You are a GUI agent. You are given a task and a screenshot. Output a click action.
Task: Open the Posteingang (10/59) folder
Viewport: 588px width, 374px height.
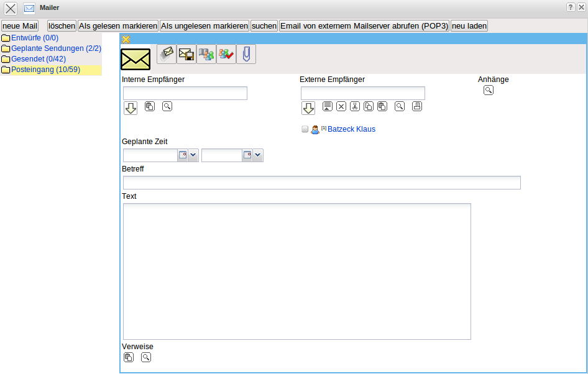pos(45,70)
